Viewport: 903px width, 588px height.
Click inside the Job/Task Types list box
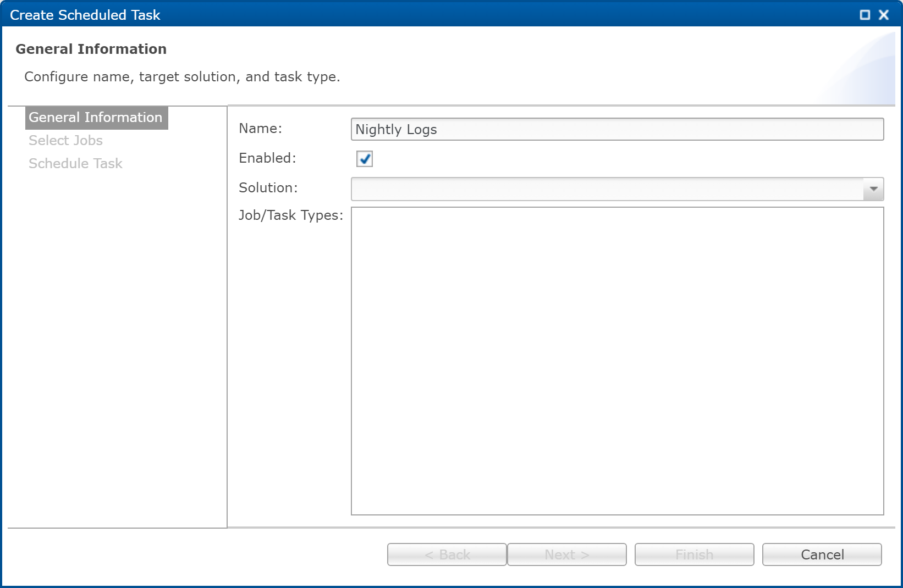coord(617,360)
